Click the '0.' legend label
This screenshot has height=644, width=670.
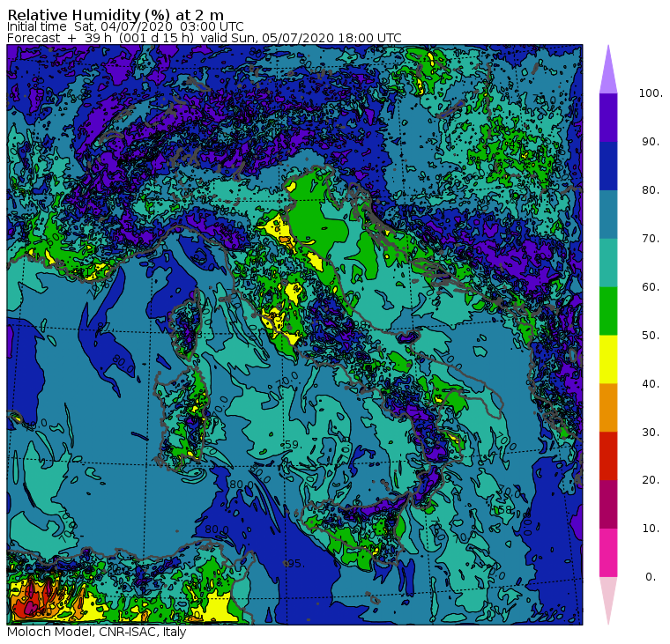pyautogui.click(x=651, y=576)
